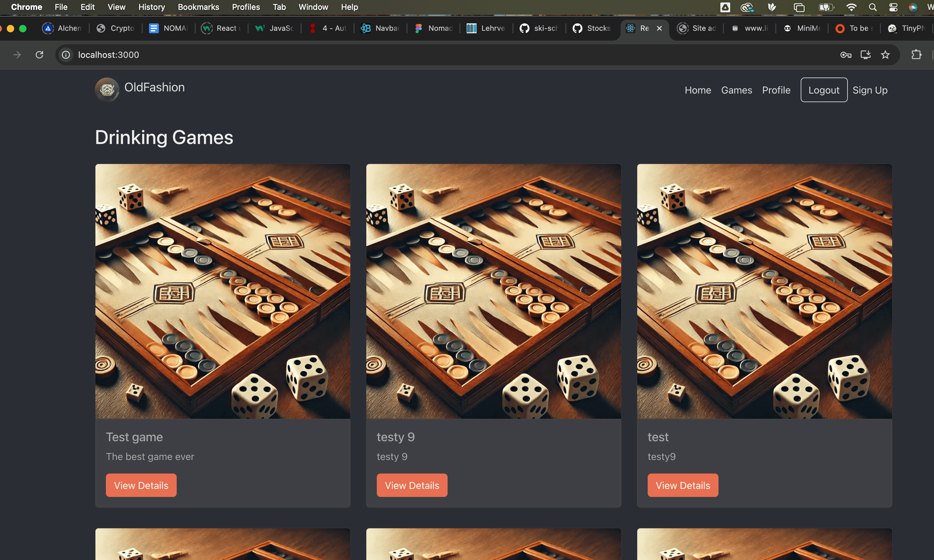Image resolution: width=934 pixels, height=560 pixels.
Task: Open the password manager key icon
Action: [846, 55]
